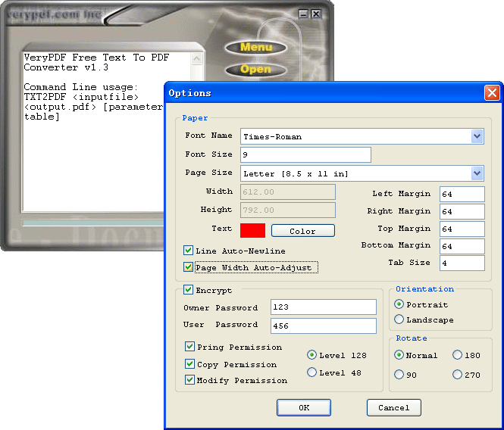The height and width of the screenshot is (430, 504).
Task: Click the progress bar in converter window
Action: [93, 223]
